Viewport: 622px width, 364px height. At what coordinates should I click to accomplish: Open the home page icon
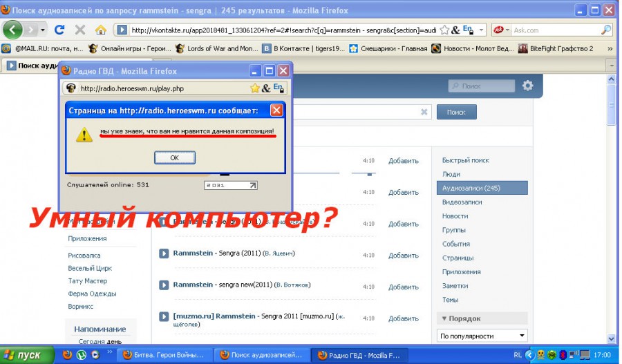tap(101, 30)
